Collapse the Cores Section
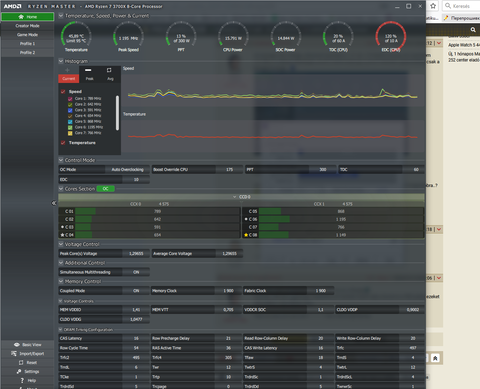The height and width of the screenshot is (389, 480). 61,189
